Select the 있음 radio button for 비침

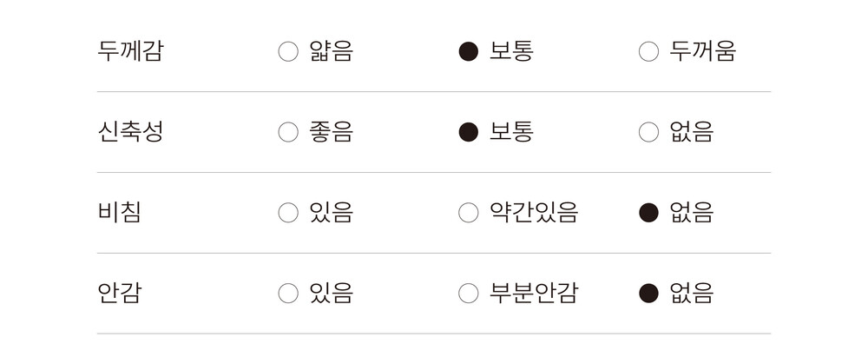point(288,213)
